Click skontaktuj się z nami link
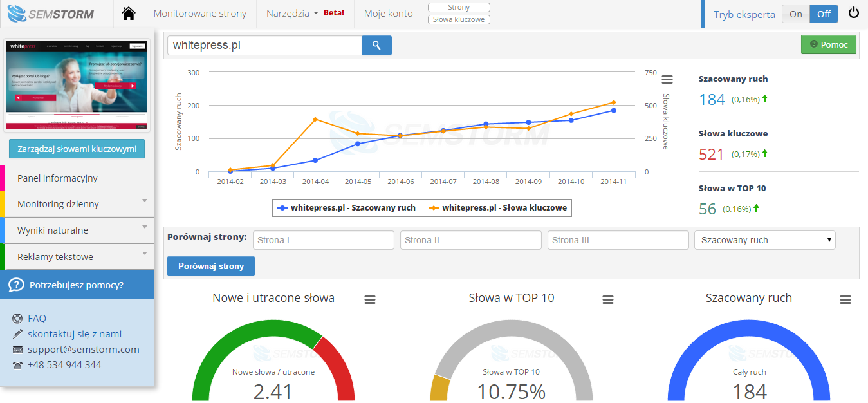This screenshot has width=868, height=403. click(75, 334)
